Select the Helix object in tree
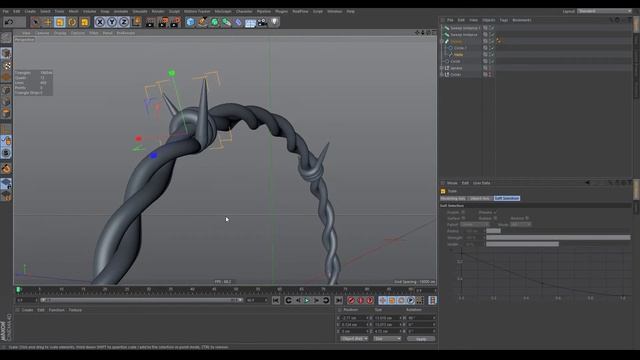This screenshot has width=640, height=360. click(x=458, y=54)
